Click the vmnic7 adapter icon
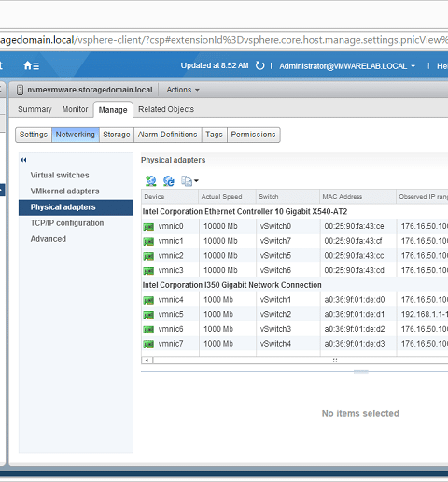The width and height of the screenshot is (448, 482). click(x=148, y=344)
